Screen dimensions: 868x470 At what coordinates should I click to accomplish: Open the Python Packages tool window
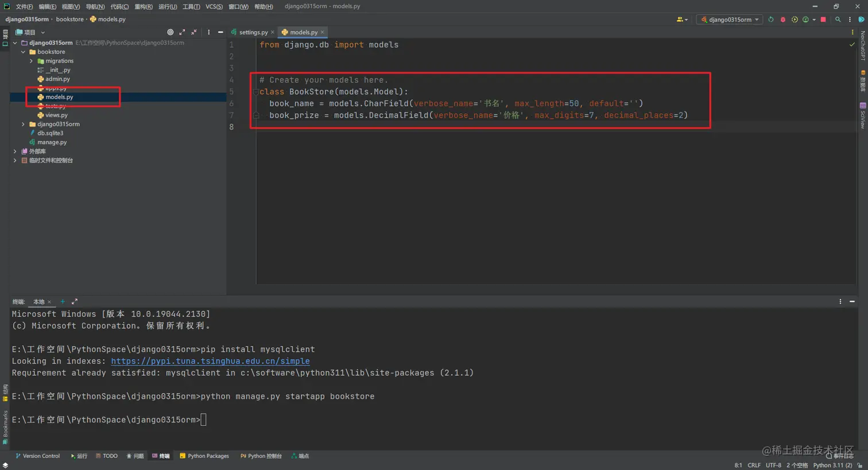204,456
